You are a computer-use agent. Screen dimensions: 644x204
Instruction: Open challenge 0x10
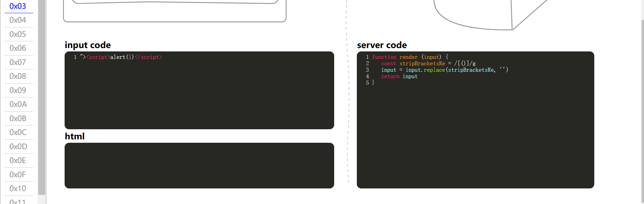[18, 188]
